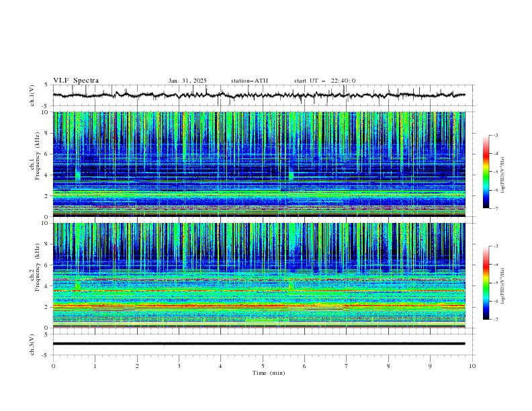This screenshot has width=532, height=411.
Task: Click inside the ch.2 spectrogram panel
Action: click(259, 275)
